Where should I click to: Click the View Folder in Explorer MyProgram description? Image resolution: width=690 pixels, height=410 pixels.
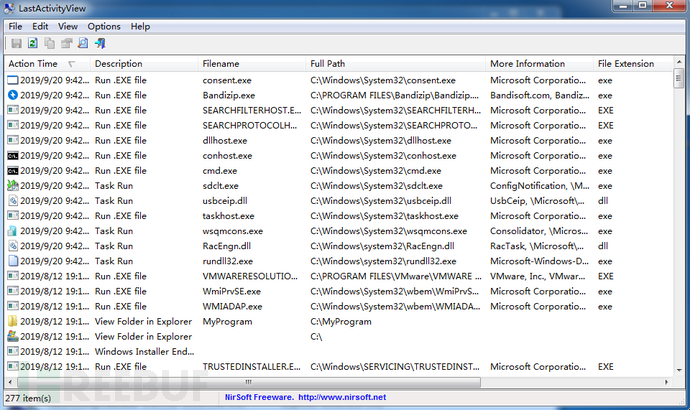143,322
